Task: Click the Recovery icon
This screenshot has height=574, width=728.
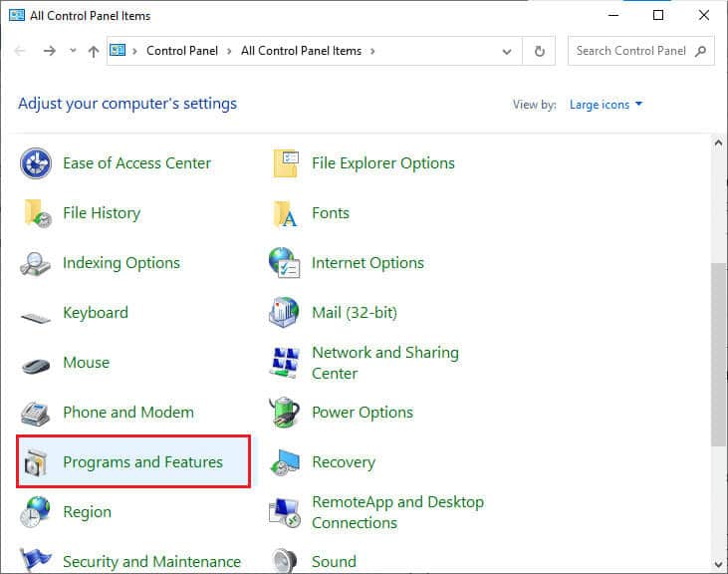Action: coord(285,462)
